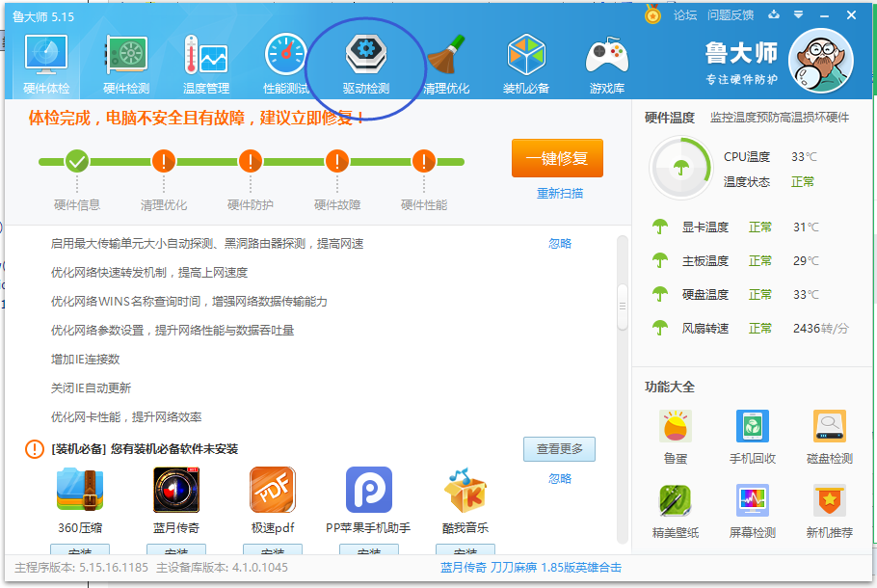The height and width of the screenshot is (588, 877).
Task: Click 优化网卡性能 list item
Action: 126,417
